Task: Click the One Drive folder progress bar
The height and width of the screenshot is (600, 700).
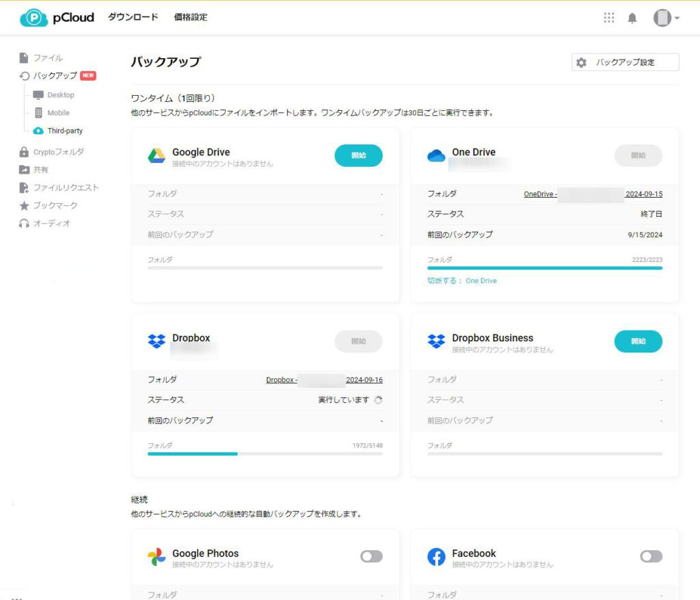Action: 545,268
